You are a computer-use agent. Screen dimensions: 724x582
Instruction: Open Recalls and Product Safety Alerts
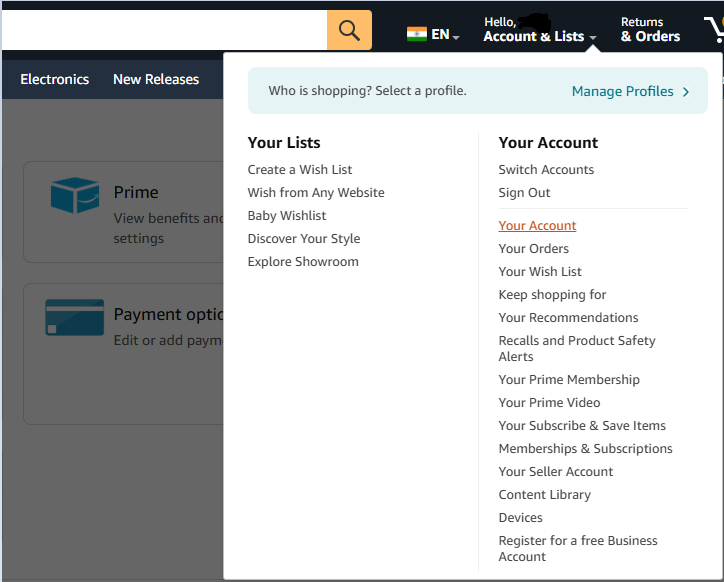[577, 349]
